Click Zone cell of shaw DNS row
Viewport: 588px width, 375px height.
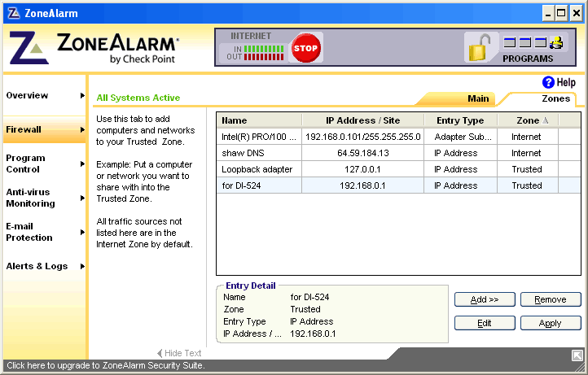(526, 153)
